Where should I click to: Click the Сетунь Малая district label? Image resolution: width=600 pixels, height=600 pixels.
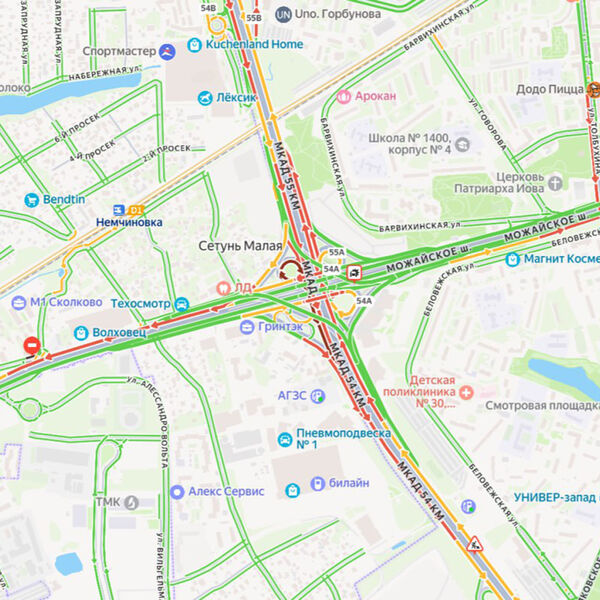240,246
